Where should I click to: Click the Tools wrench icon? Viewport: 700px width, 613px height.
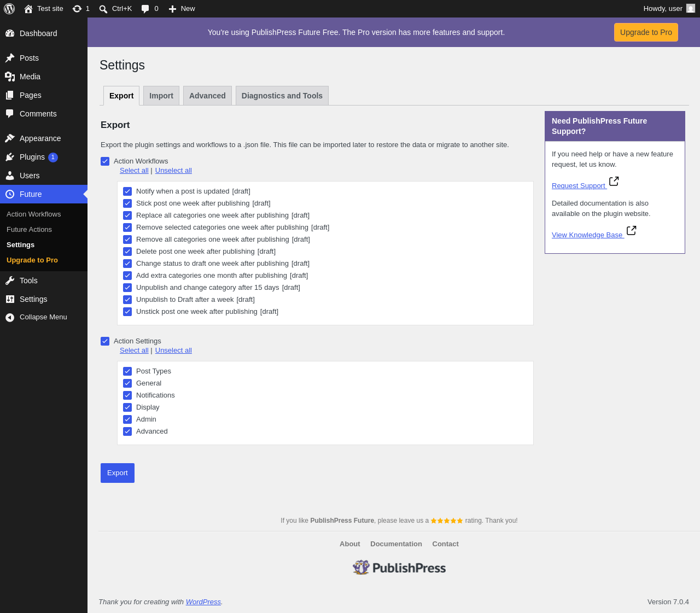coord(10,281)
